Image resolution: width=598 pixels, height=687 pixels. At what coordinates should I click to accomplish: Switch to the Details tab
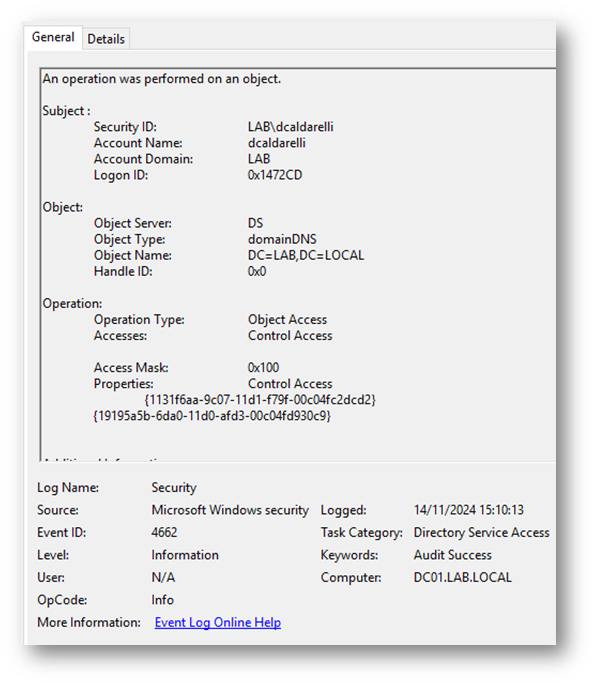106,39
